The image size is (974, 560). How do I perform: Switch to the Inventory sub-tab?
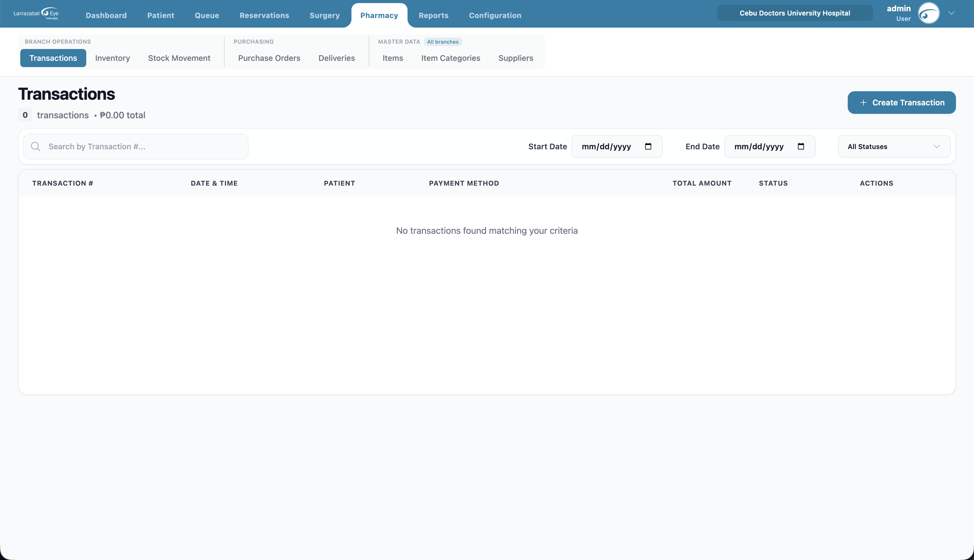coord(113,58)
